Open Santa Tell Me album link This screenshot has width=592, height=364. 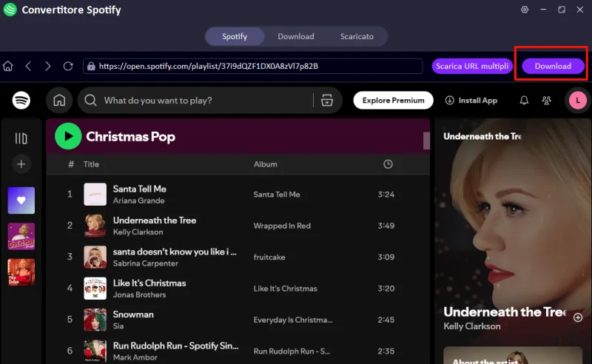click(x=277, y=195)
